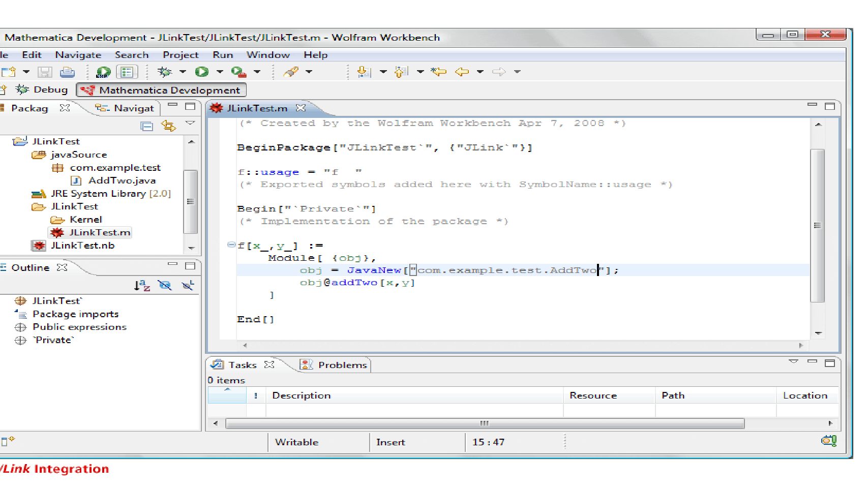
Task: Click the Sort alphabetically icon in Outline
Action: [142, 286]
